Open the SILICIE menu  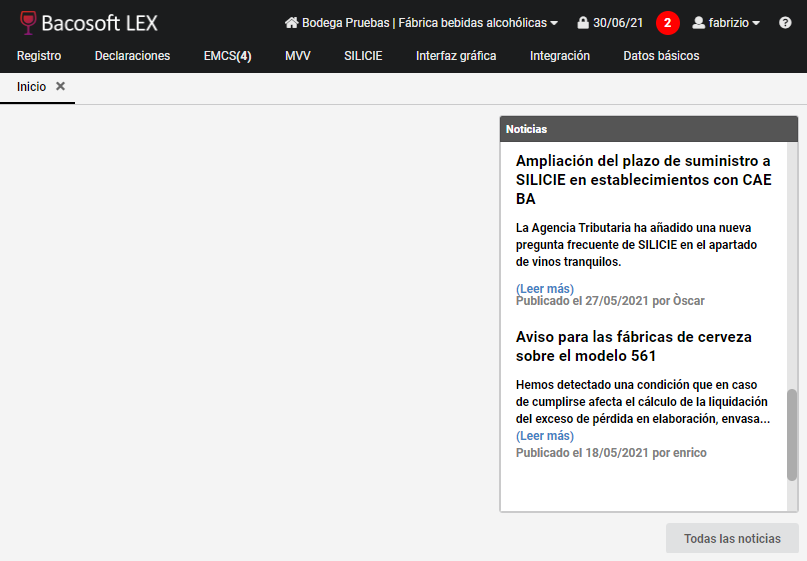pos(363,56)
